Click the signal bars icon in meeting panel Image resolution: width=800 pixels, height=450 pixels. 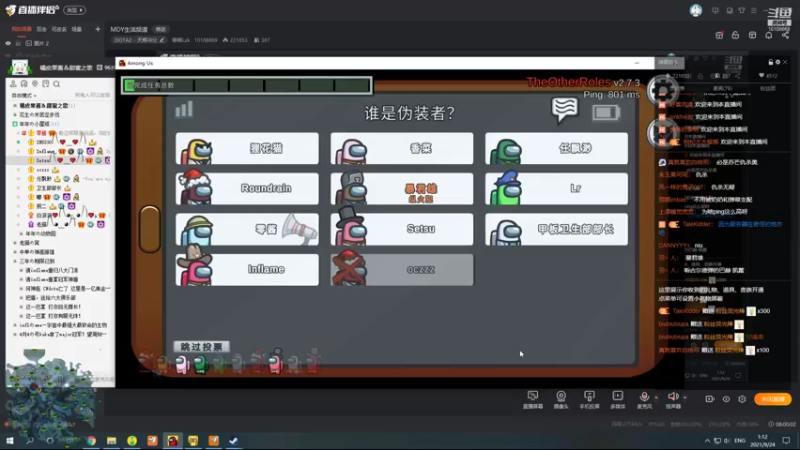[x=184, y=109]
